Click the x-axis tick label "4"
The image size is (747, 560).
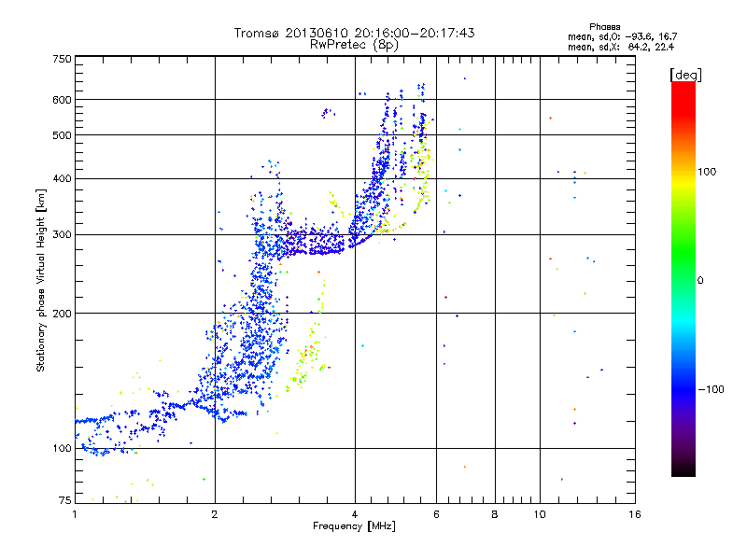coord(355,514)
